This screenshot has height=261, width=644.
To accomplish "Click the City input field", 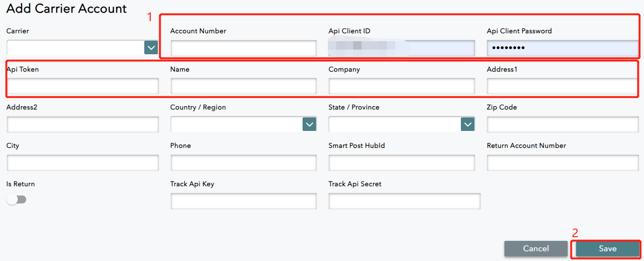I will click(82, 163).
